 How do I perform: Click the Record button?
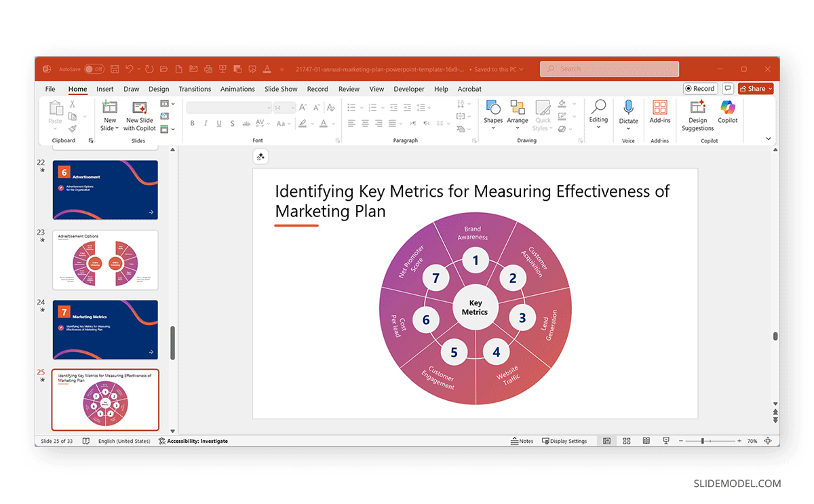(x=699, y=89)
